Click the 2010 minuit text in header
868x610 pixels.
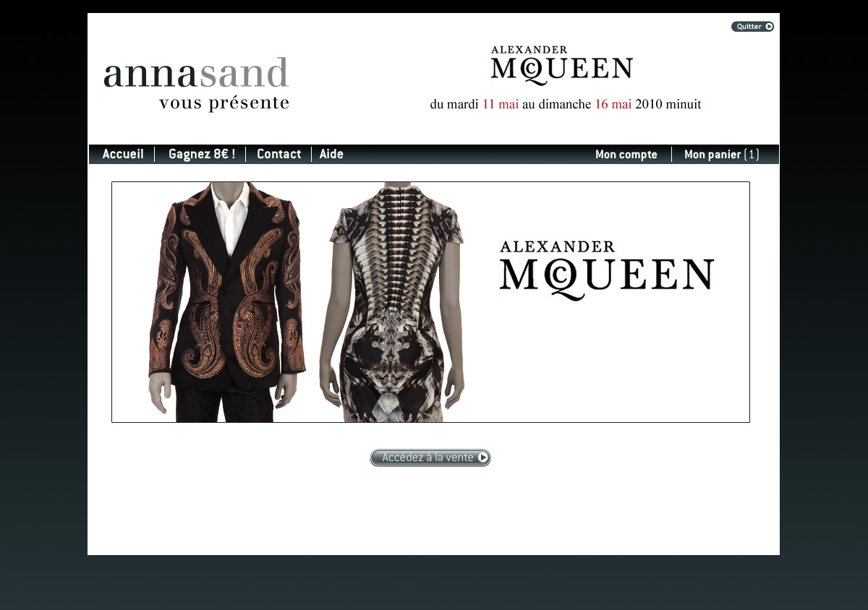[x=668, y=104]
